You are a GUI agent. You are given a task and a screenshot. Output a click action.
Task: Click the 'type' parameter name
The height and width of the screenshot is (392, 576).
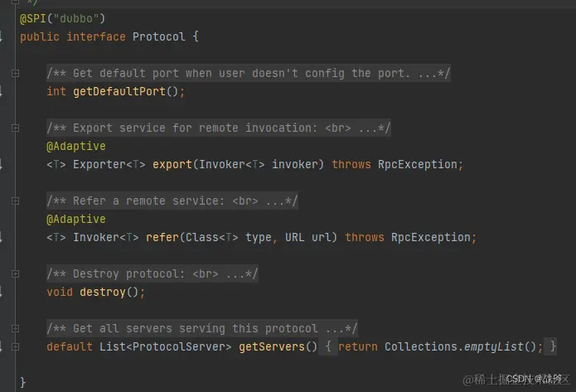(x=259, y=238)
